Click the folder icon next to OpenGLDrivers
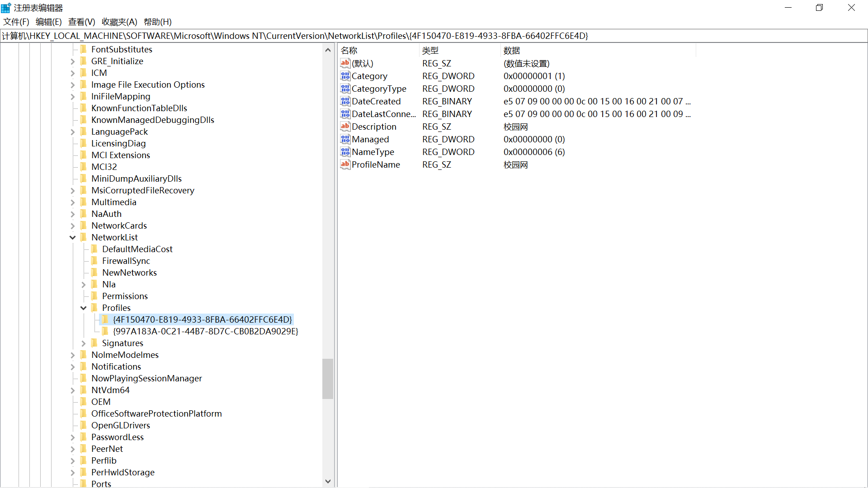This screenshot has width=868, height=488. pyautogui.click(x=84, y=425)
